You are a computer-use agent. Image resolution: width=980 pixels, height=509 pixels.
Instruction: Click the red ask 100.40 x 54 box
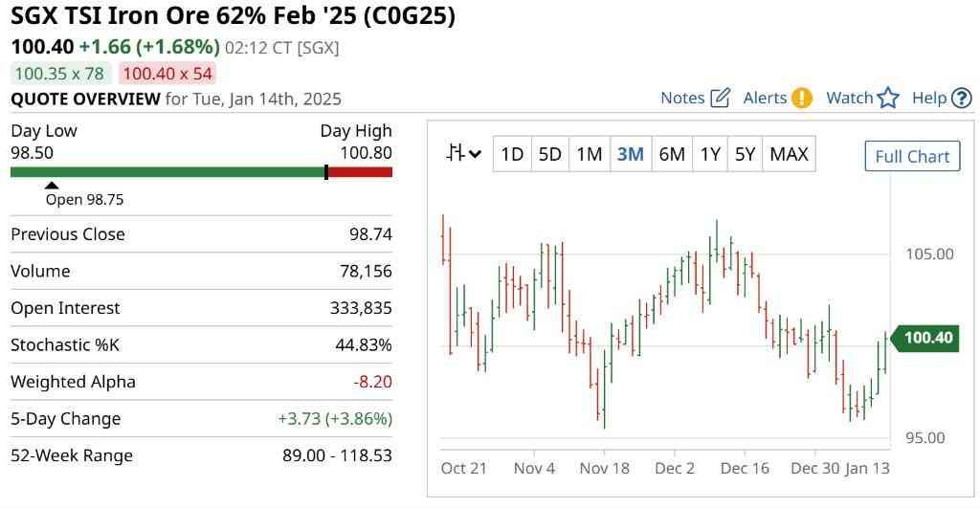click(168, 74)
